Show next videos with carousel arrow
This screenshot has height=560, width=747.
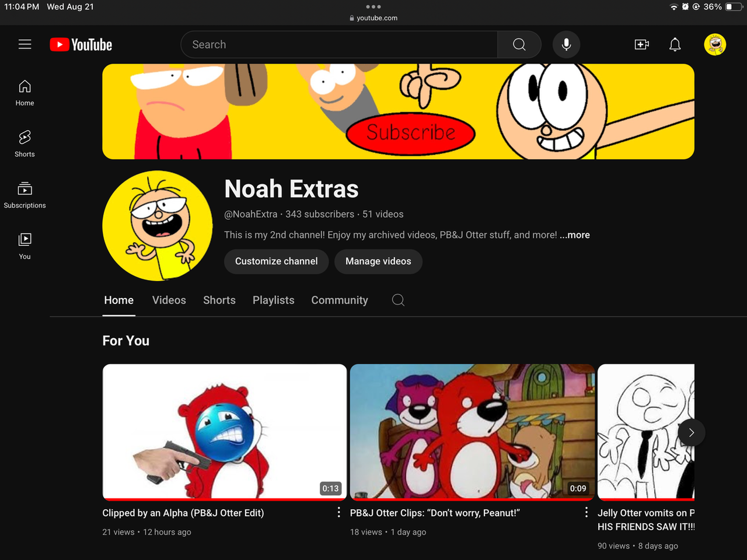[692, 433]
